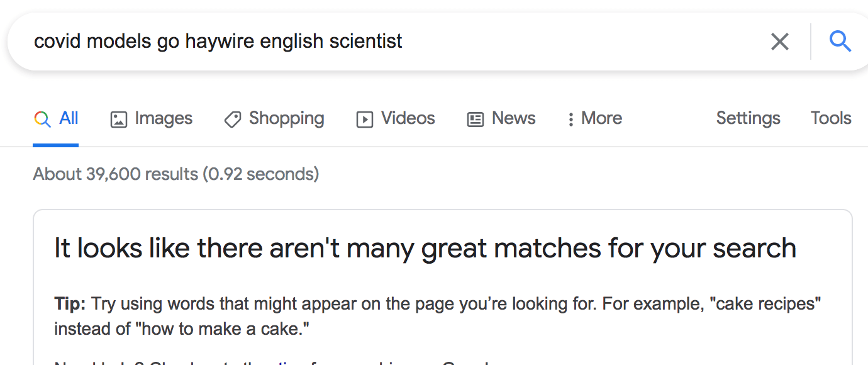
Task: Clear the search query with the X icon
Action: click(779, 42)
